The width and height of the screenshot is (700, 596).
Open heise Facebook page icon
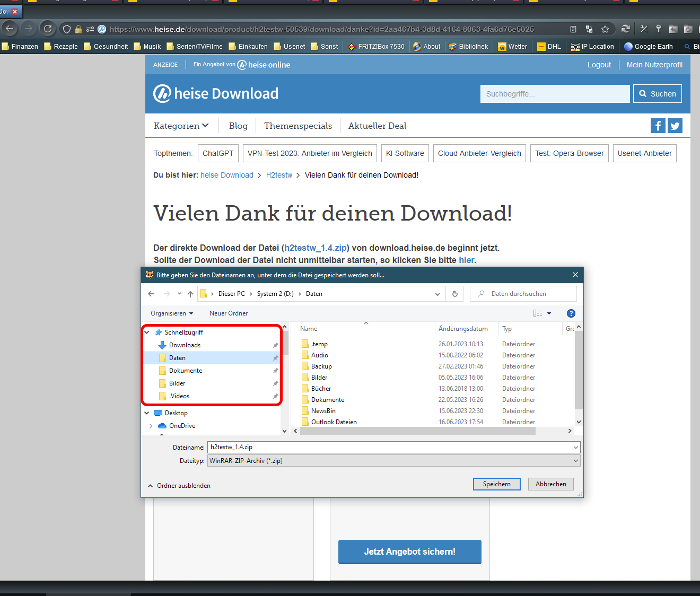tap(658, 126)
